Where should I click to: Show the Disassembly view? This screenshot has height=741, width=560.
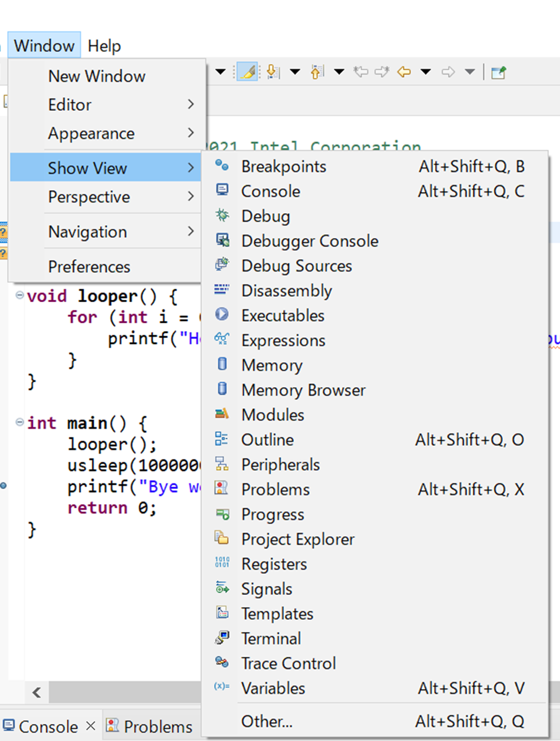click(286, 291)
